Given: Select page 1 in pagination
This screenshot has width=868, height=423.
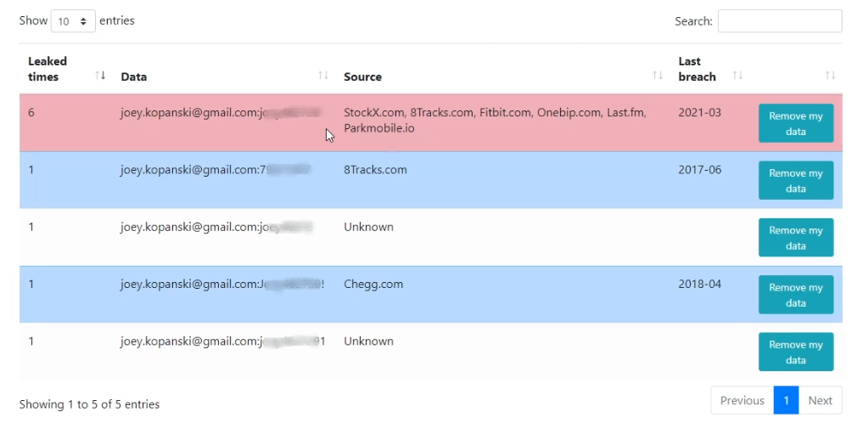Looking at the screenshot, I should (786, 400).
